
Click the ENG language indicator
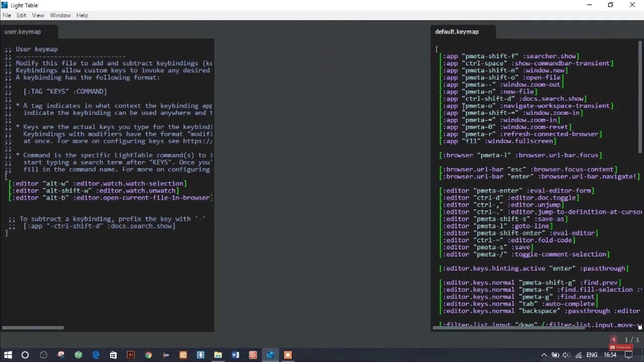pos(592,355)
